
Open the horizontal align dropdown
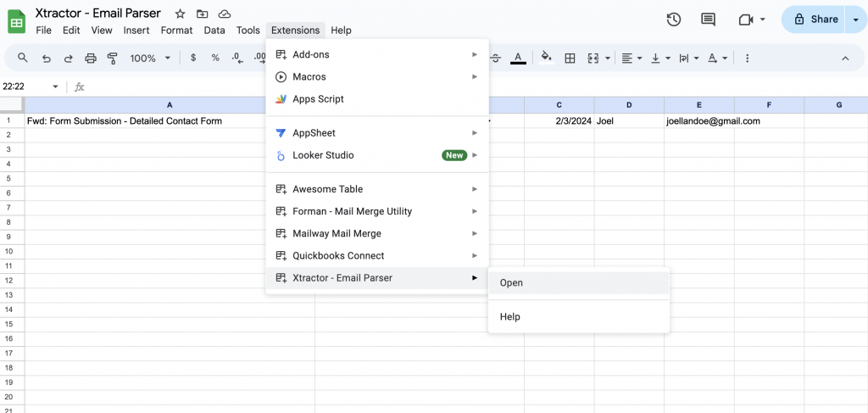click(x=632, y=59)
